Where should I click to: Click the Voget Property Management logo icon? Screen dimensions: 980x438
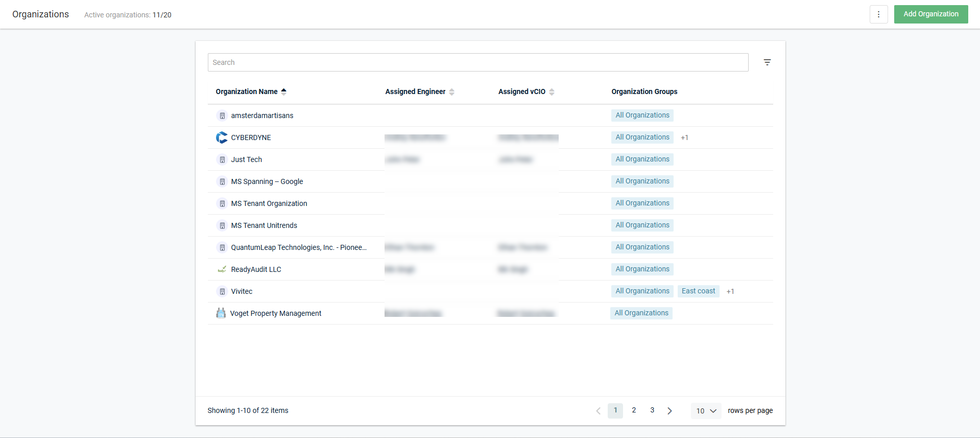[x=221, y=313]
